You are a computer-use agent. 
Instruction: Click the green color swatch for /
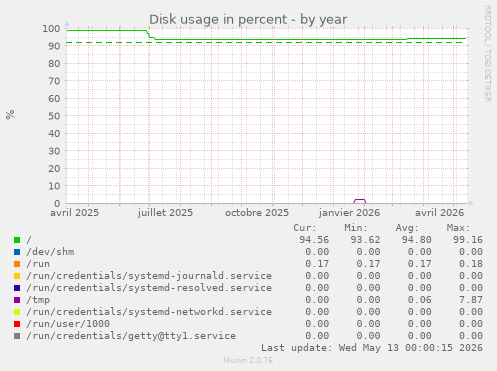(x=17, y=240)
